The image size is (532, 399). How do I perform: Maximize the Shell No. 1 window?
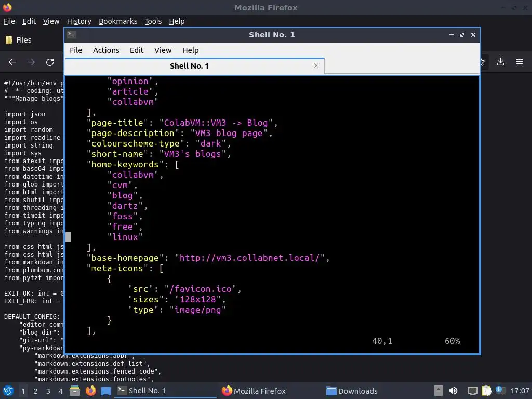[x=462, y=35]
